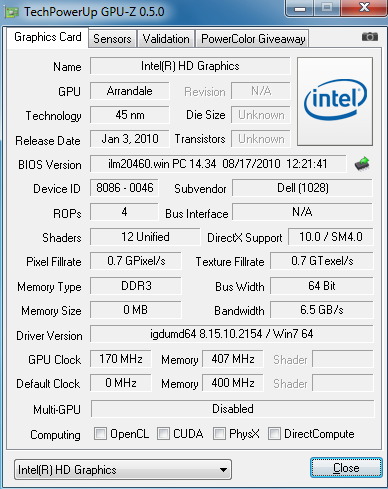This screenshot has height=489, width=388.
Task: Click the Subvendor Dell (1028) field
Action: (302, 188)
